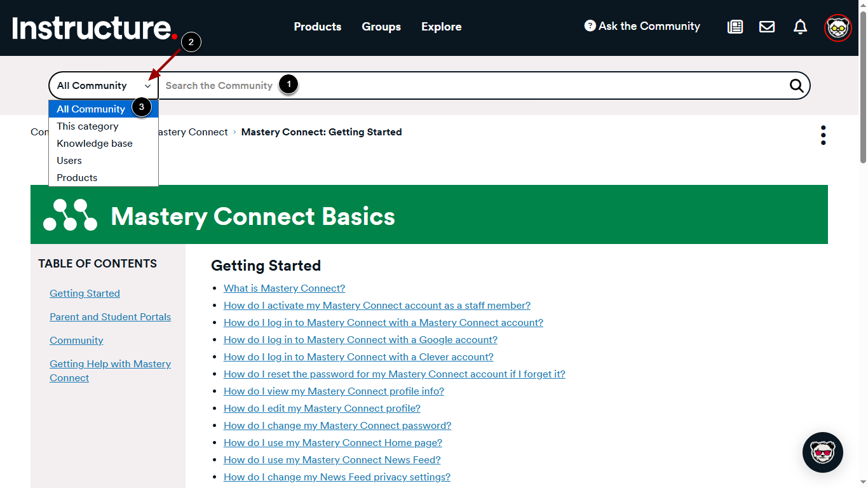This screenshot has width=868, height=488.
Task: Select Users as the search scope
Action: click(69, 160)
